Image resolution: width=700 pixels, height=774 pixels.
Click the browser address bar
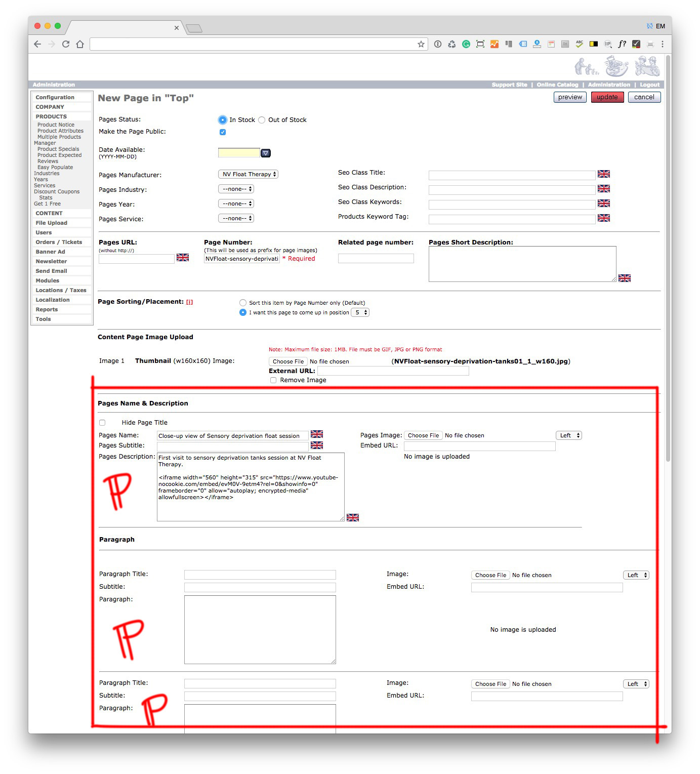pyautogui.click(x=253, y=44)
